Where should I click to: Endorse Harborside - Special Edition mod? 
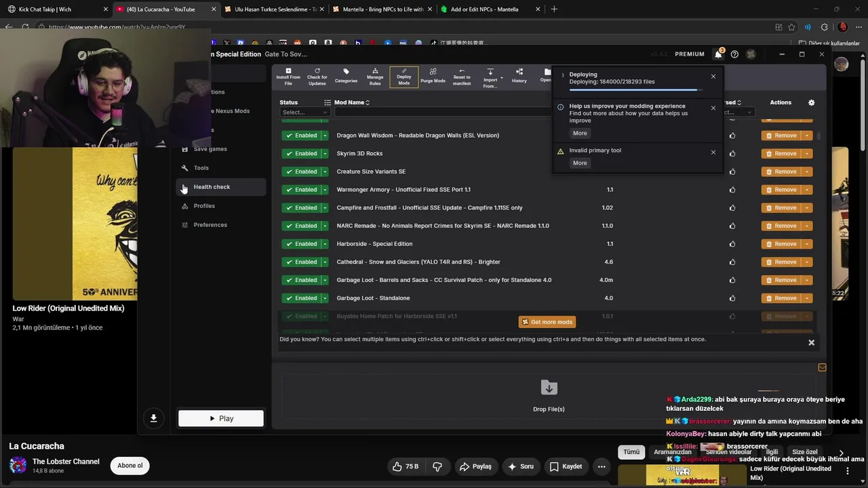tap(732, 244)
